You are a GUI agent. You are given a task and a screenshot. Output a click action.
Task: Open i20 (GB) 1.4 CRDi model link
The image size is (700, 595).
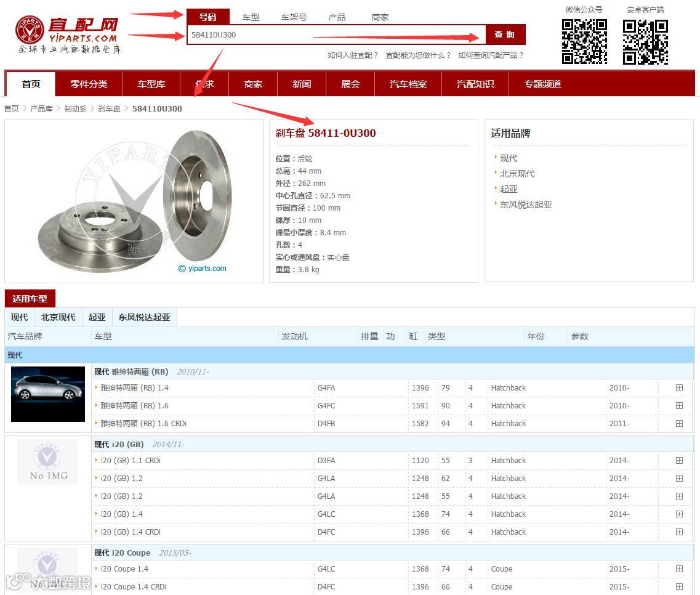click(131, 532)
